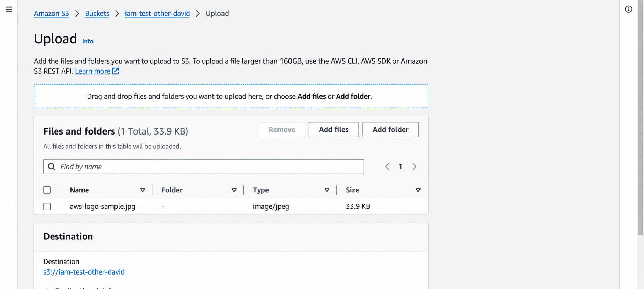This screenshot has width=644, height=289.
Task: Click the Type column header
Action: click(261, 190)
